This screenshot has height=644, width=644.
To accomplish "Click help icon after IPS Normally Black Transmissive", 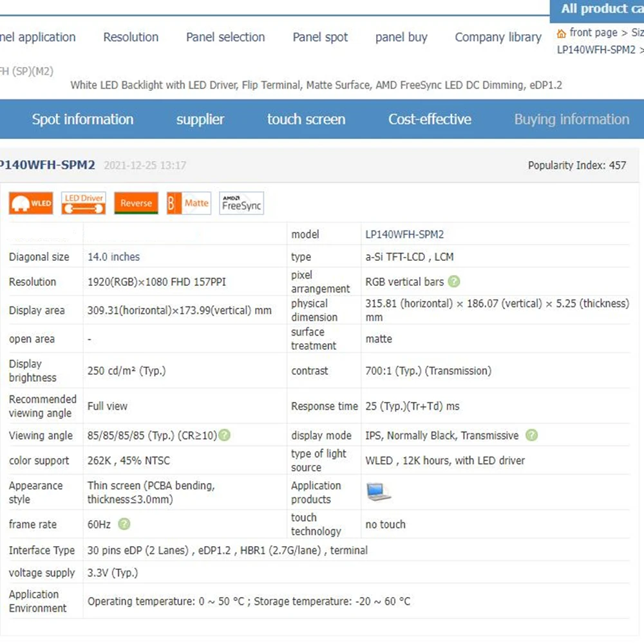I will pos(531,435).
